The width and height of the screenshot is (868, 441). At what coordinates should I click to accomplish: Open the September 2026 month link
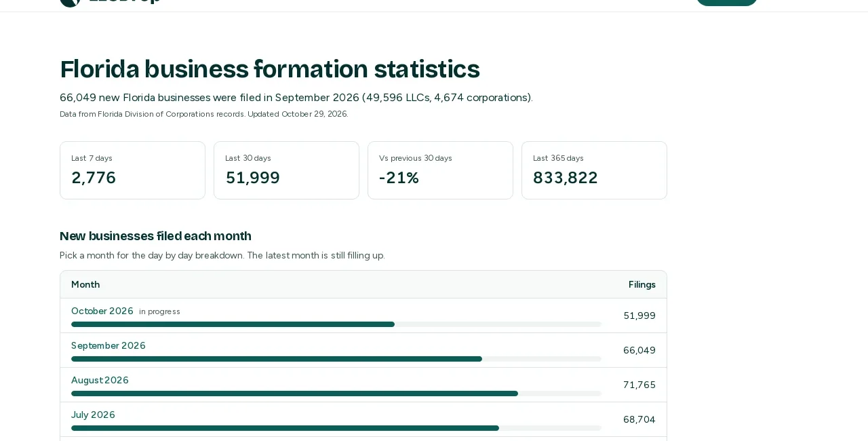pyautogui.click(x=108, y=346)
